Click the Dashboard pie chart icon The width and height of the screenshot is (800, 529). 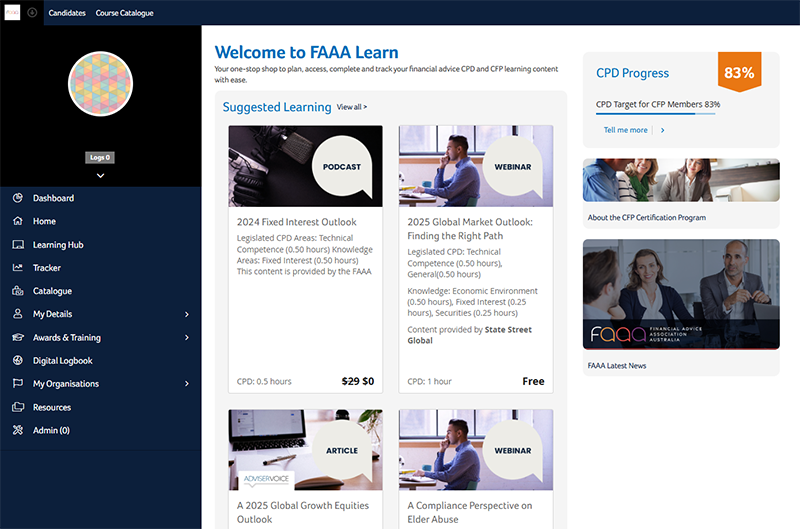[x=18, y=198]
